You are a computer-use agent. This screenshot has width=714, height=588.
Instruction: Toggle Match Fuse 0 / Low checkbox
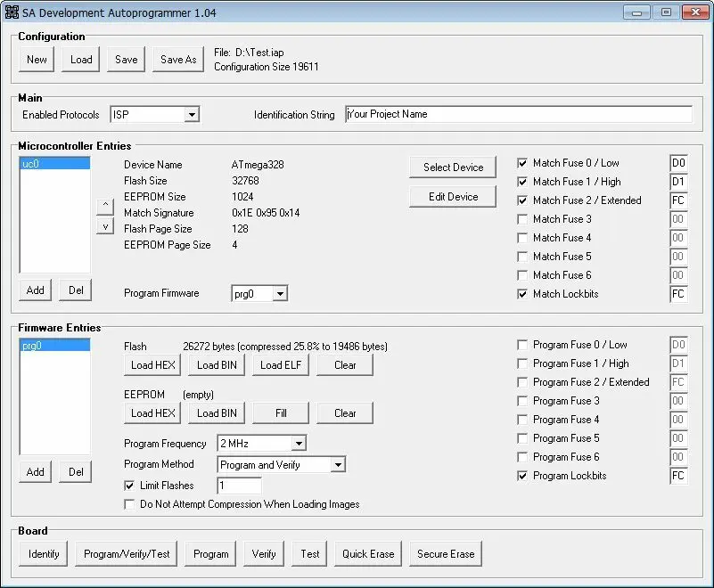522,163
